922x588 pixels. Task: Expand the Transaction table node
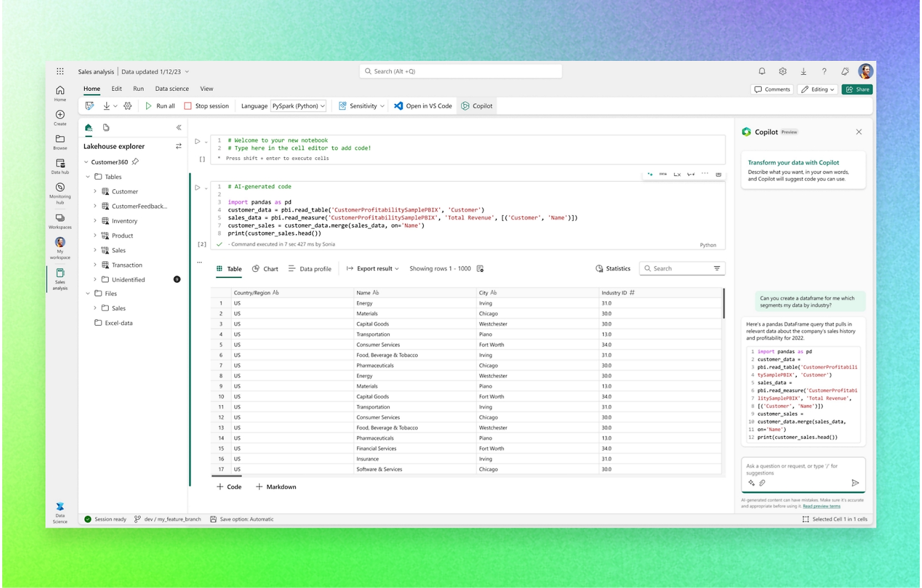[x=95, y=265]
